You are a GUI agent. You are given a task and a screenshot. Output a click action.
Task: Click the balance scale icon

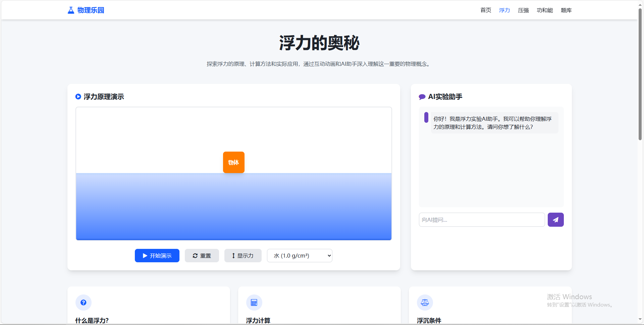tap(425, 303)
